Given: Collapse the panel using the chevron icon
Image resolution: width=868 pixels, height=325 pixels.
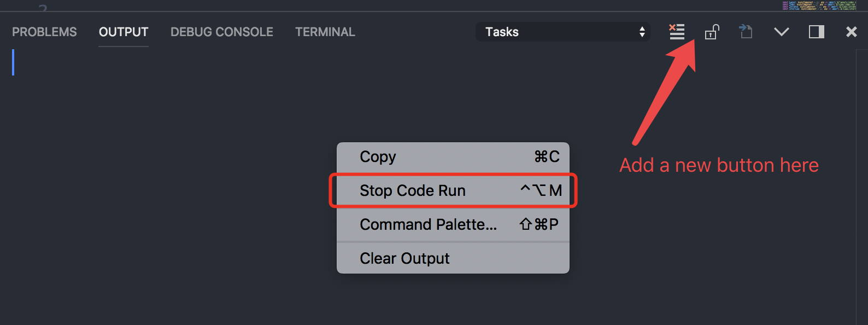Looking at the screenshot, I should 782,32.
